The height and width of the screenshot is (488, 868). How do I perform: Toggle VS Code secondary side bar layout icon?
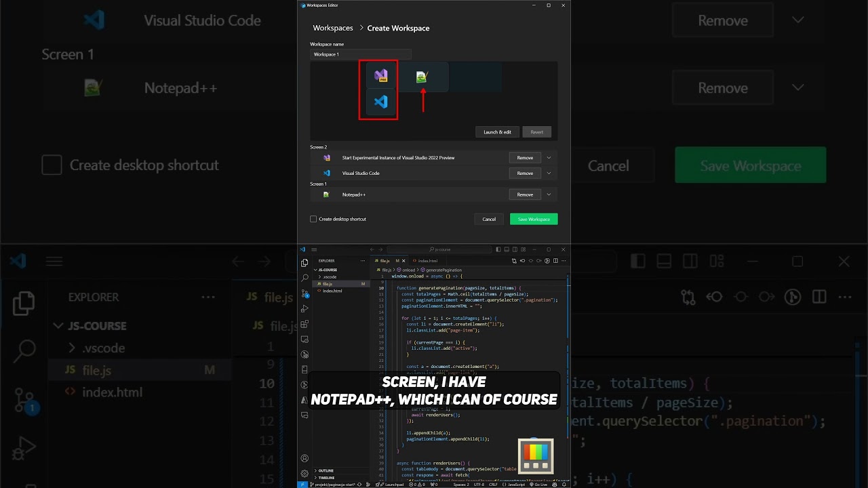tap(515, 249)
